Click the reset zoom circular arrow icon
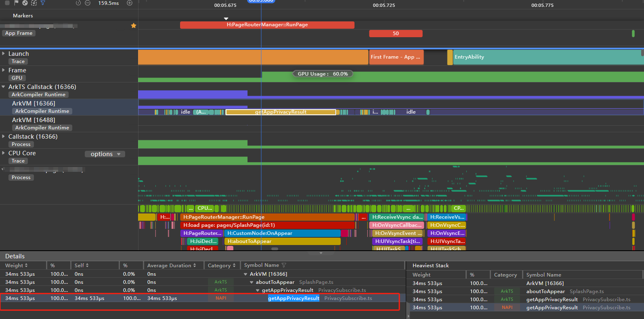 tap(78, 3)
